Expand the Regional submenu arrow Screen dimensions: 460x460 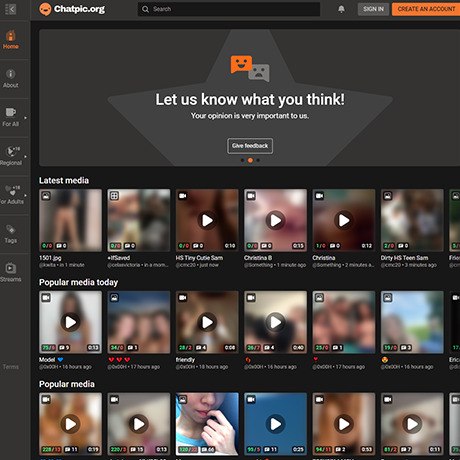[x=25, y=156]
